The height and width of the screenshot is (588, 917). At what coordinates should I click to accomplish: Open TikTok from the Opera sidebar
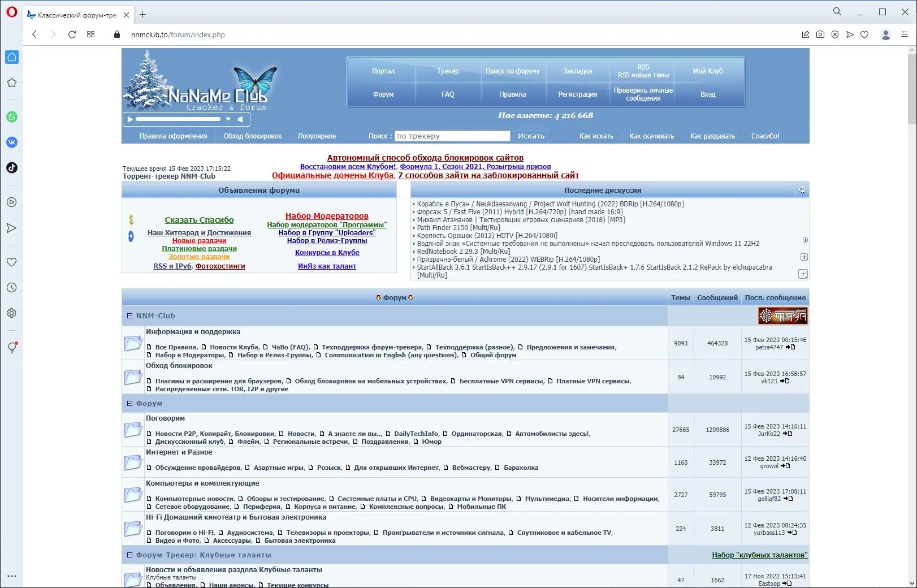tap(11, 167)
